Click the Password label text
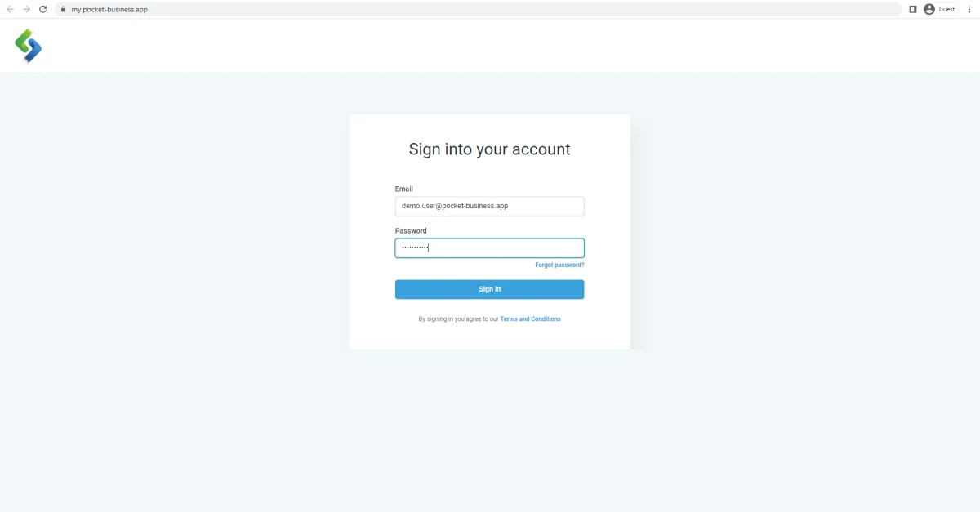 click(x=411, y=230)
